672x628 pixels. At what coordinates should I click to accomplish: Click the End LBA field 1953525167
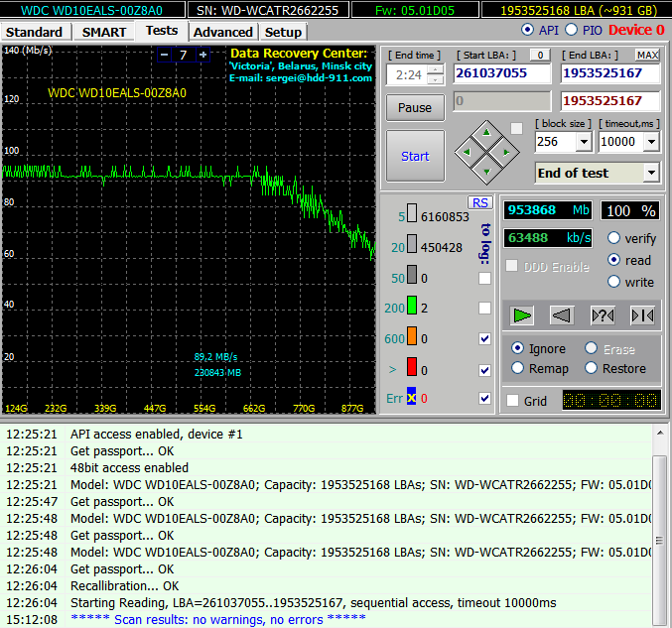point(610,73)
